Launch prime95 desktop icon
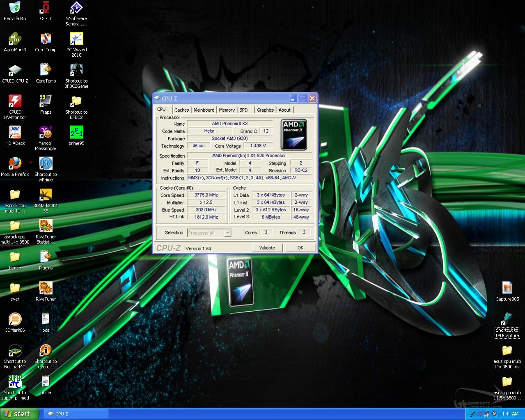The width and height of the screenshot is (525, 420). [76, 136]
